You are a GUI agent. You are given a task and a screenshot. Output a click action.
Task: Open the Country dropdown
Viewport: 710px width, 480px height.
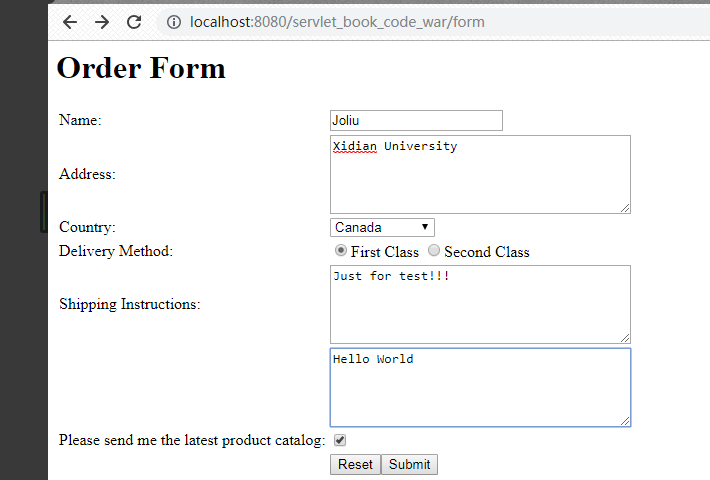(382, 228)
